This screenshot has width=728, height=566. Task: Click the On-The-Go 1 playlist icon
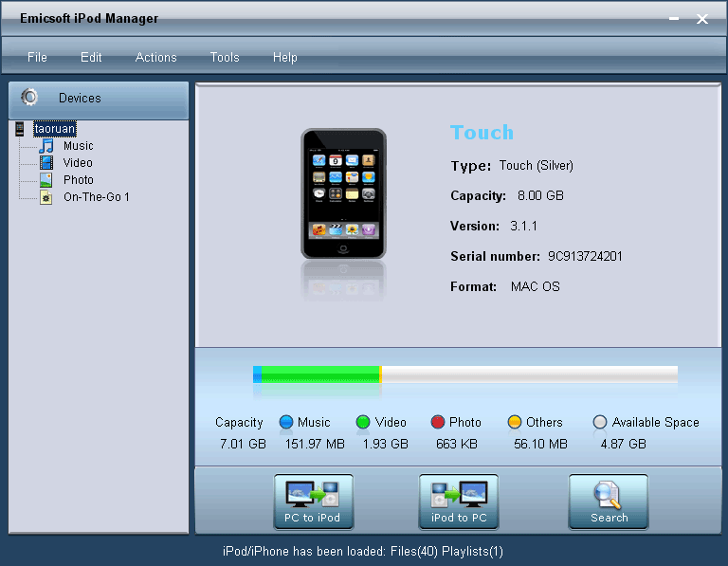[x=45, y=197]
